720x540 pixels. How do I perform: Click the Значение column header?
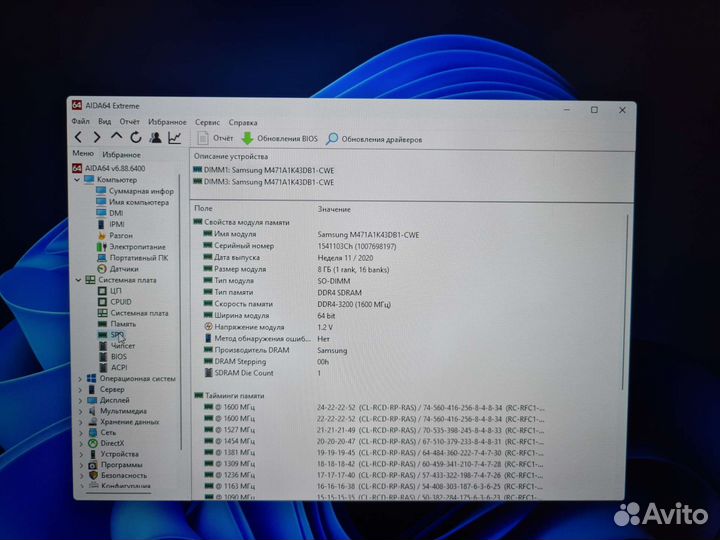point(334,209)
